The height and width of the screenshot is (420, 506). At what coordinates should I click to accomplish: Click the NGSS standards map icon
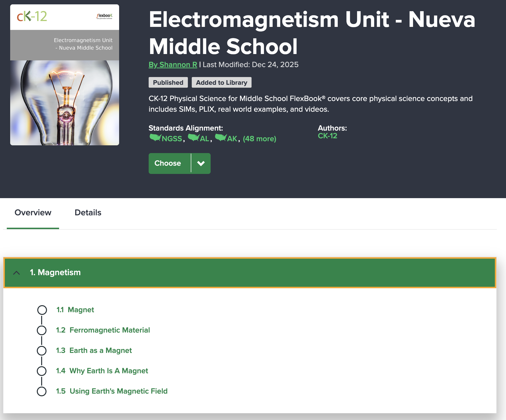point(155,138)
